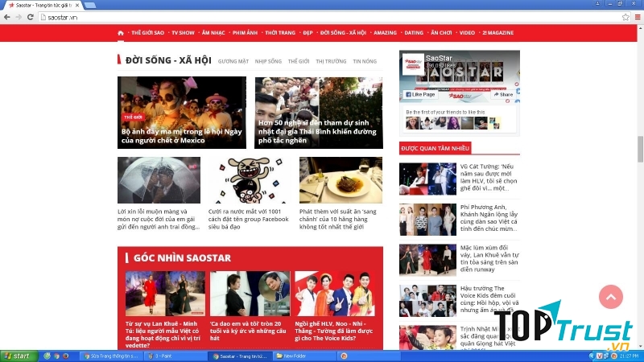Open THẾ GIỚI SAO menu
The image size is (644, 362).
coord(147,33)
